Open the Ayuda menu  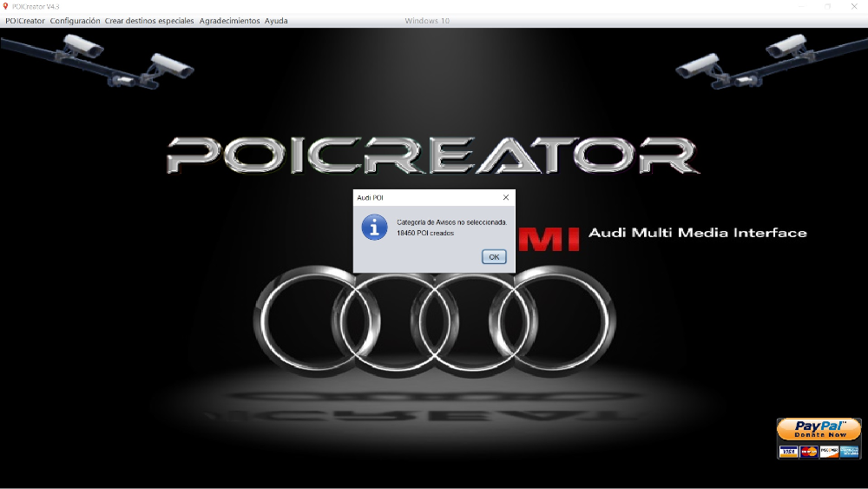pyautogui.click(x=276, y=21)
